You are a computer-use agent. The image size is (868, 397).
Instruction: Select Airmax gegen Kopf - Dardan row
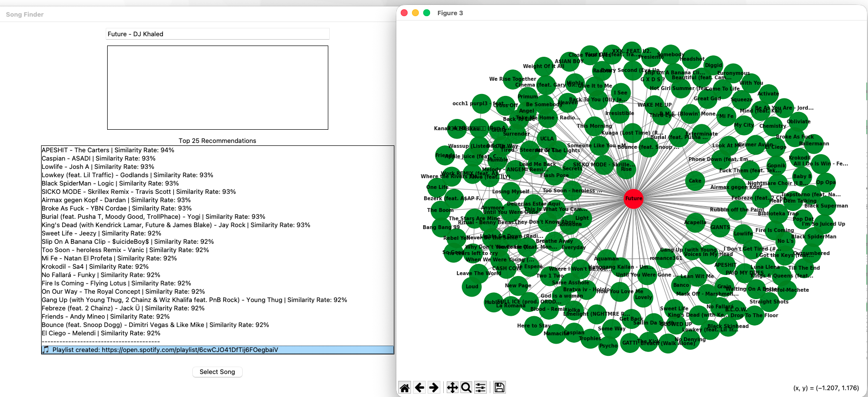click(218, 200)
